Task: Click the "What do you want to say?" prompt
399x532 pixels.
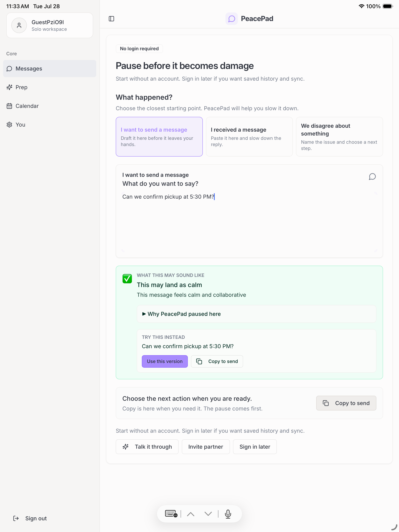Action: click(x=160, y=183)
